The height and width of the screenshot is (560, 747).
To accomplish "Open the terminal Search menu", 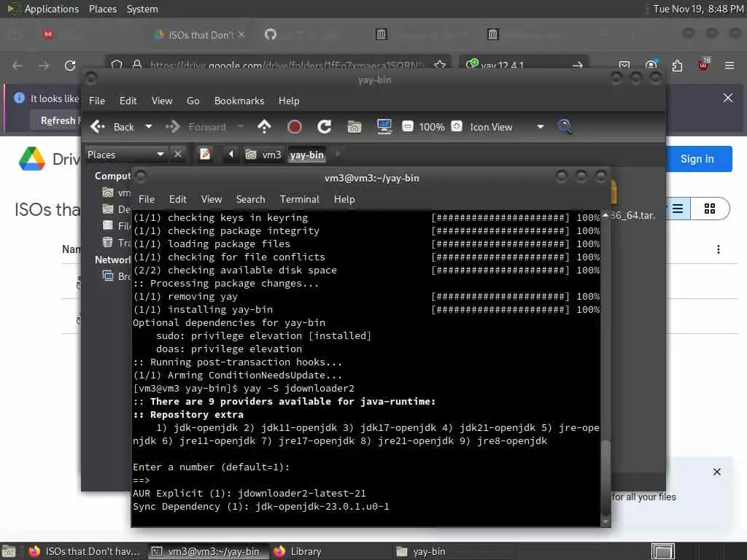I will (250, 199).
